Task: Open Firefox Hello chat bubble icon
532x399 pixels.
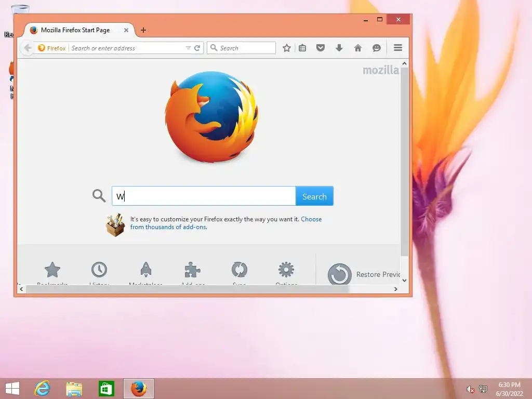Action: point(376,48)
